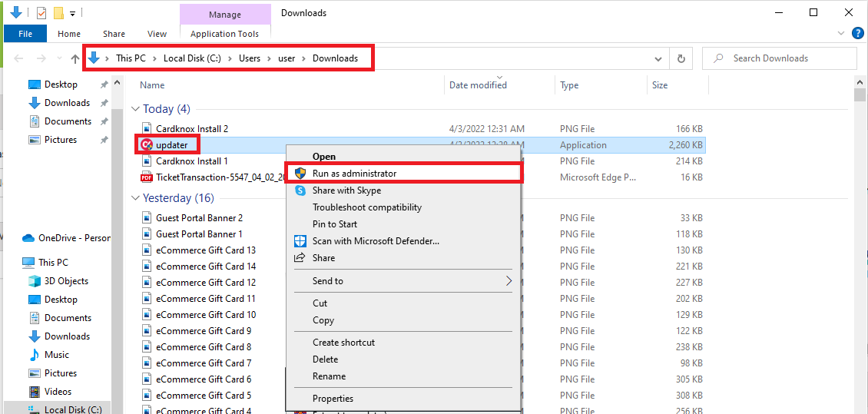Refresh the Downloads folder view

pos(681,58)
